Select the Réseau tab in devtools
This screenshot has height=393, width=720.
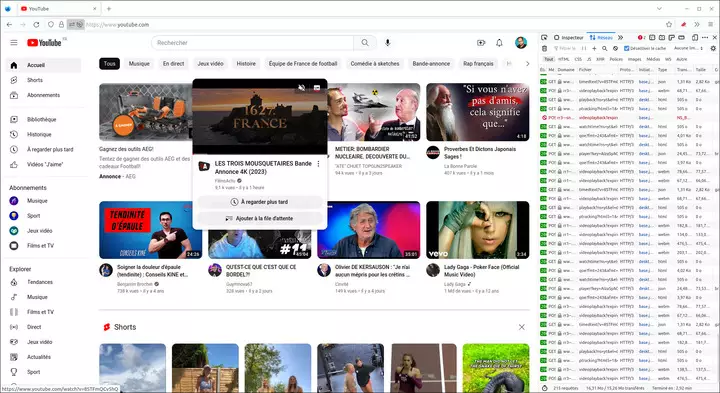[x=602, y=37]
